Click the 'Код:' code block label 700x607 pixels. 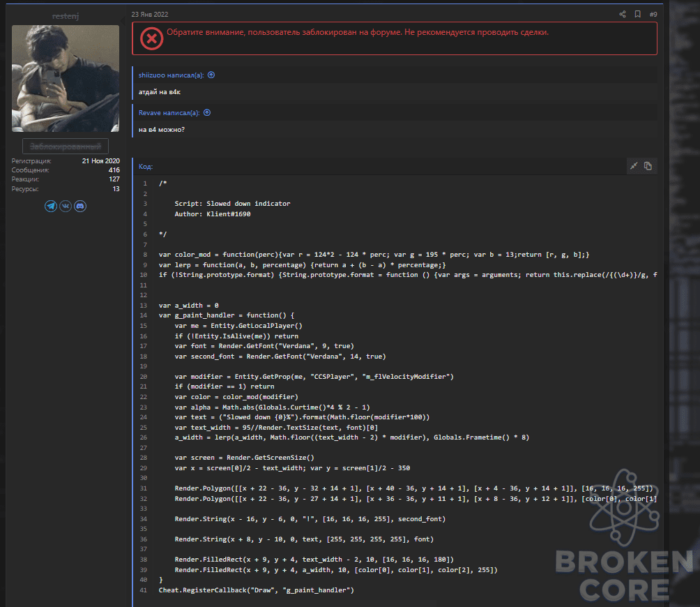(x=146, y=167)
